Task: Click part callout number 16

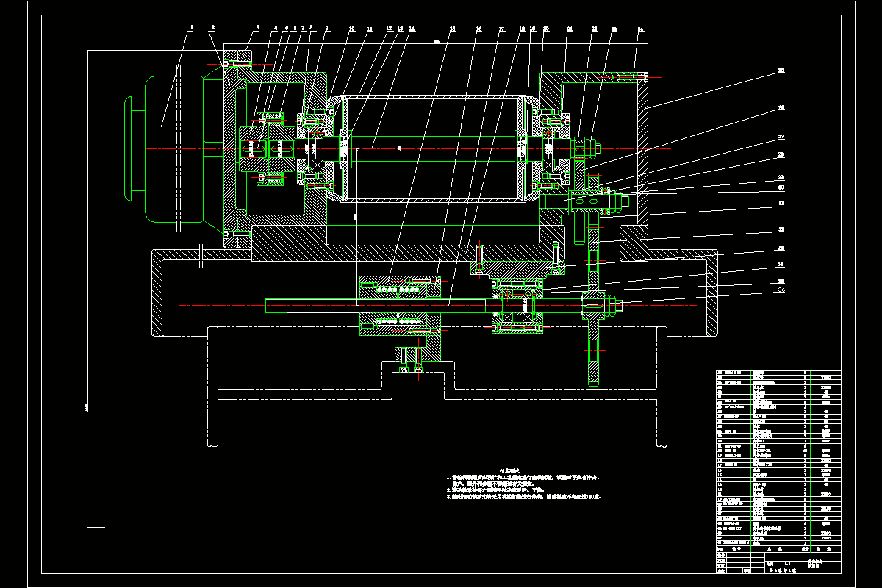Action: (478, 29)
